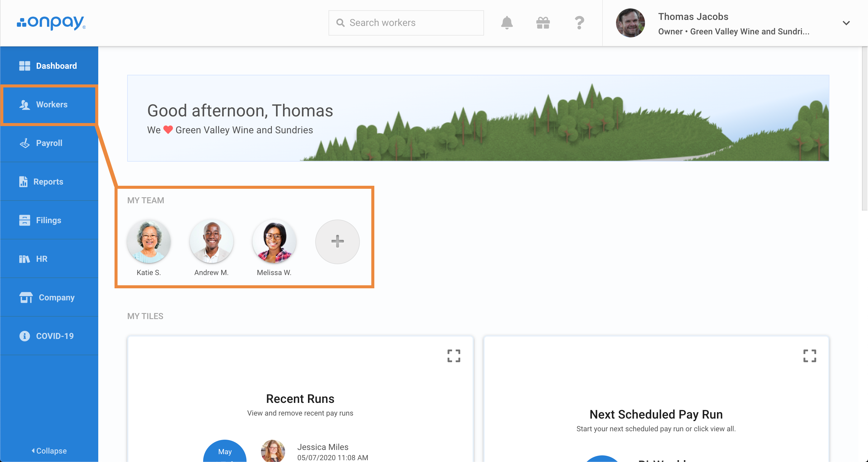
Task: Click the 'MY TILES' section heading
Action: point(145,316)
